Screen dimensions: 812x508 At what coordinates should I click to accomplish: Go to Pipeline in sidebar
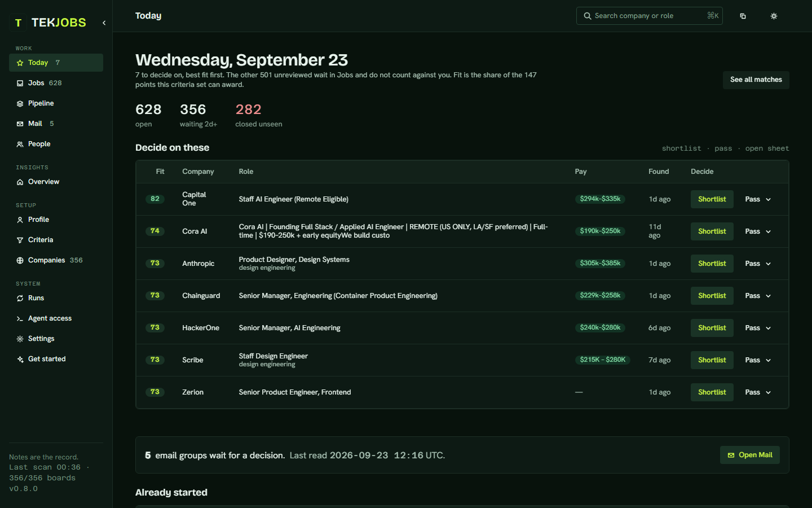point(56,103)
